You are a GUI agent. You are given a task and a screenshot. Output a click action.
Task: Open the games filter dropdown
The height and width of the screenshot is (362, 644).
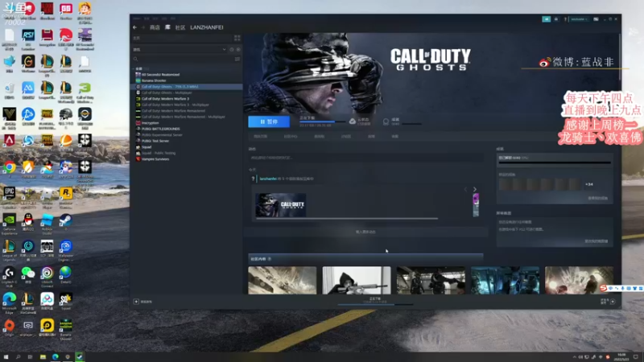180,50
